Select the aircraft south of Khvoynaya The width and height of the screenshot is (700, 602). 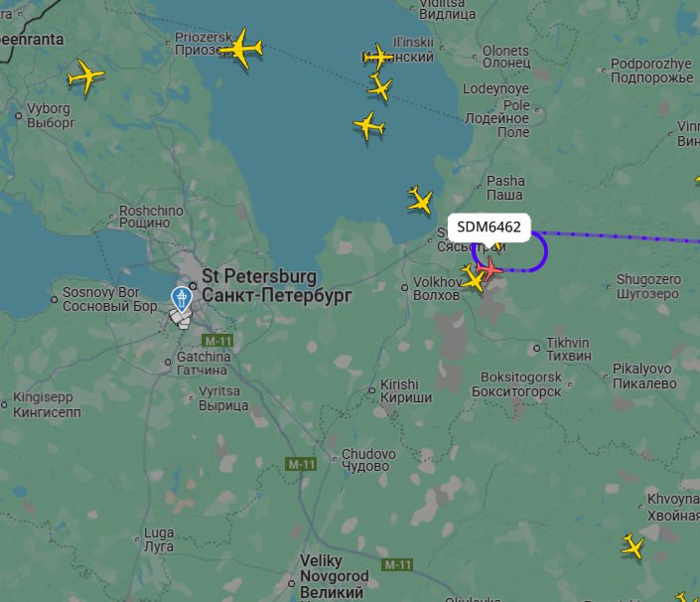632,545
